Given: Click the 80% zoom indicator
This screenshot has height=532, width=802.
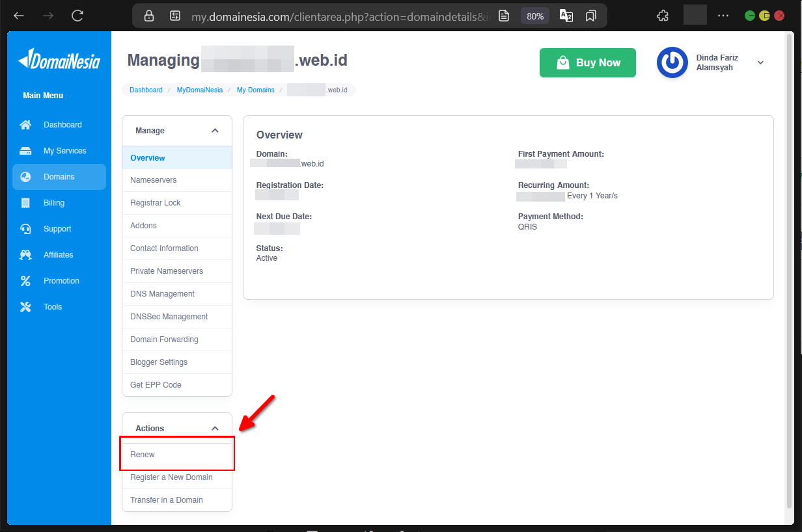Looking at the screenshot, I should click(x=535, y=16).
